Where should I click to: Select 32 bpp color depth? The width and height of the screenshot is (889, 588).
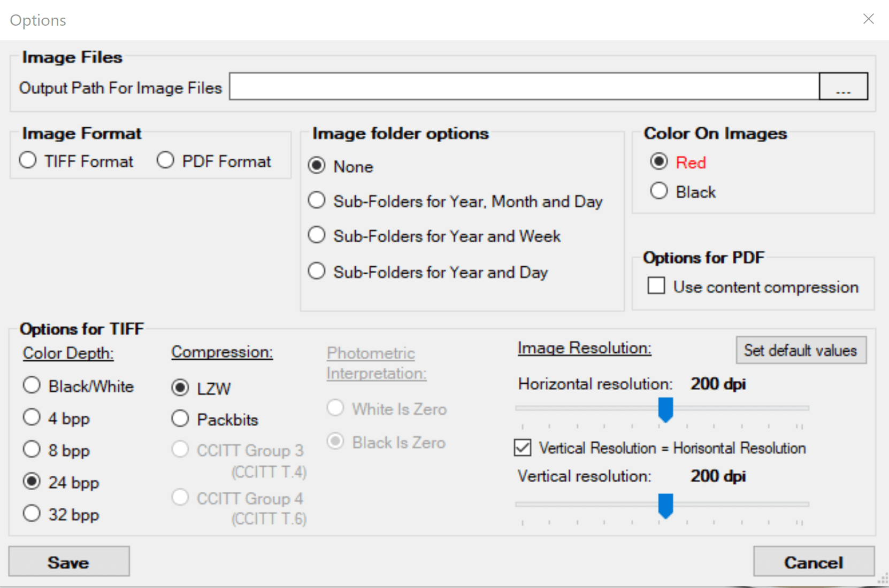point(32,514)
